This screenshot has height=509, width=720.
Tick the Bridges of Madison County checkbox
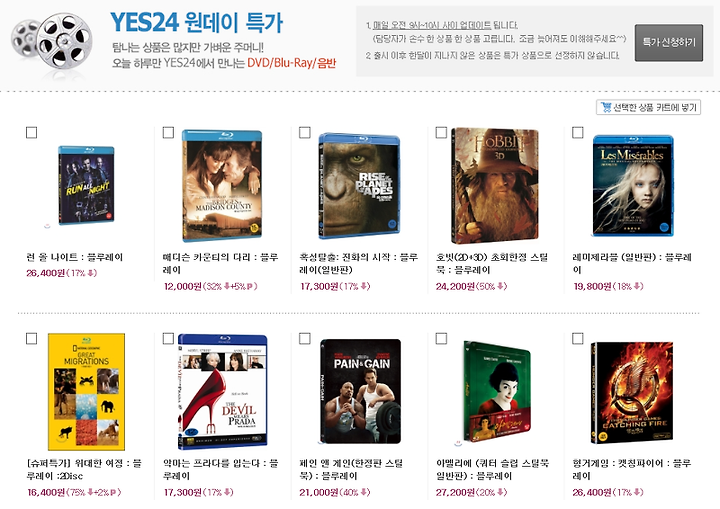tap(168, 132)
